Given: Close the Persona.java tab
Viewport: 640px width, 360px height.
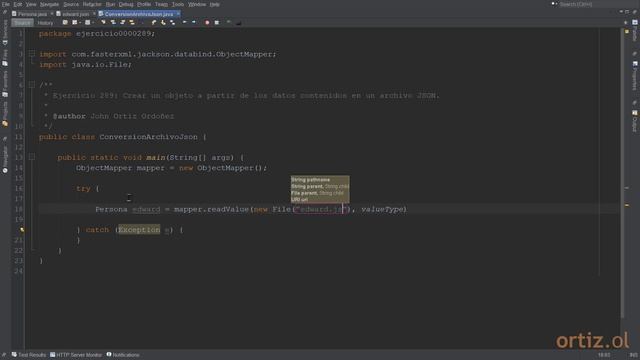Looking at the screenshot, I should point(52,14).
